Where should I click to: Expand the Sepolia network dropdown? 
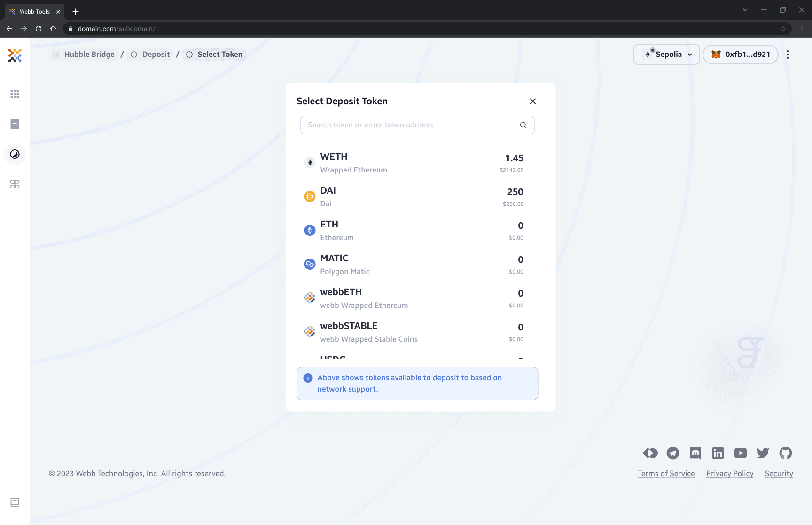(667, 55)
